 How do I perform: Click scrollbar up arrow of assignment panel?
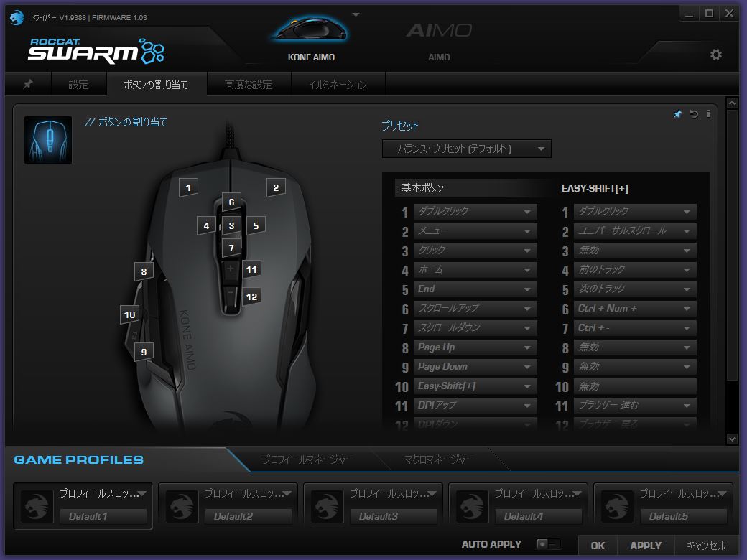tap(732, 103)
